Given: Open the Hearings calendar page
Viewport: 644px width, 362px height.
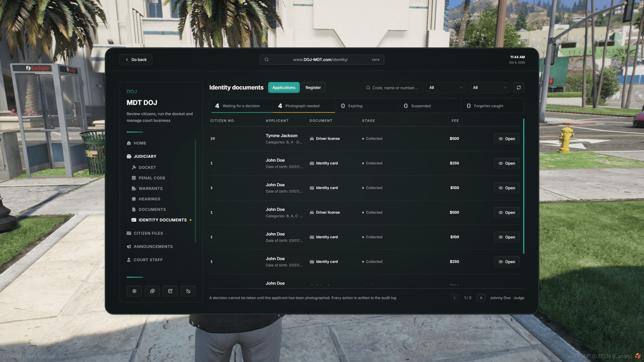Looking at the screenshot, I should pos(146,199).
